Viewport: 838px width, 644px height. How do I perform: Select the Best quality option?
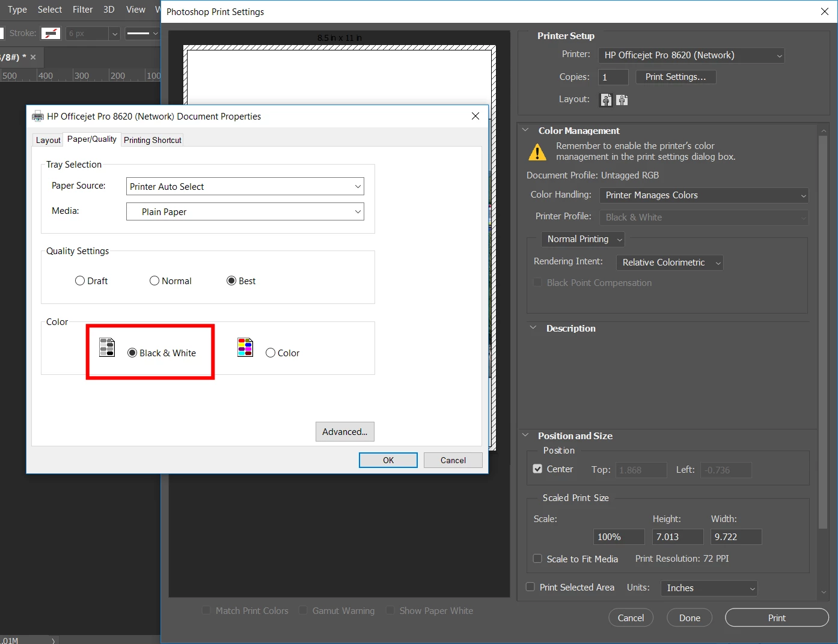pyautogui.click(x=231, y=281)
